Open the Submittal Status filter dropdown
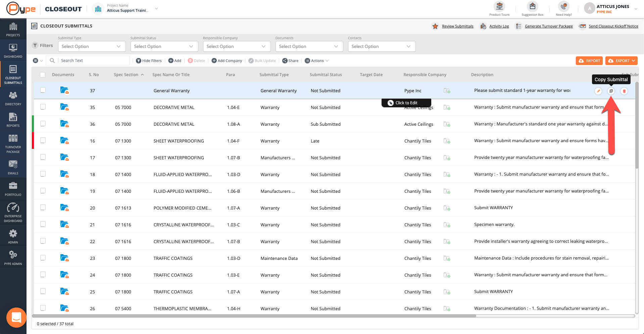This screenshot has width=644, height=334. 164,46
